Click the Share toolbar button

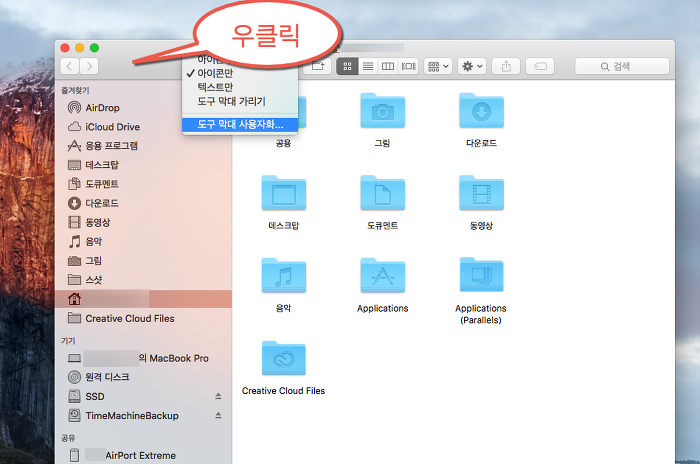pyautogui.click(x=506, y=67)
